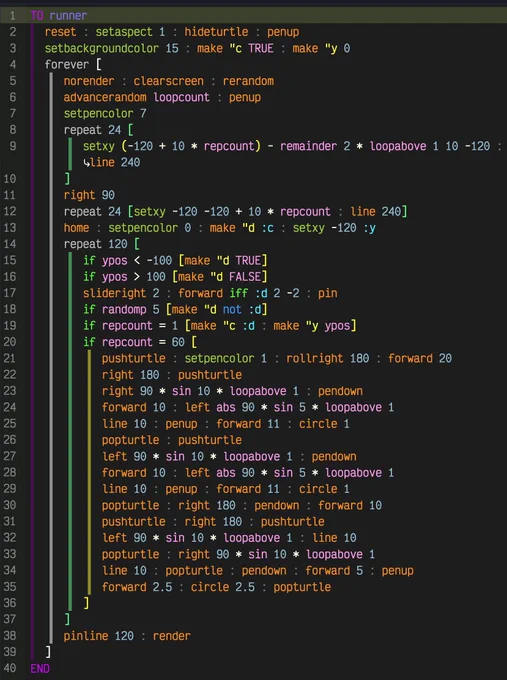Click the closing bracket on line 37
The height and width of the screenshot is (680, 507).
point(67,620)
